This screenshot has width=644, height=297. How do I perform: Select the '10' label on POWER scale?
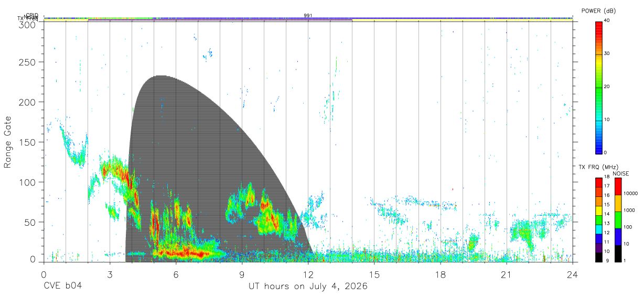(607, 120)
